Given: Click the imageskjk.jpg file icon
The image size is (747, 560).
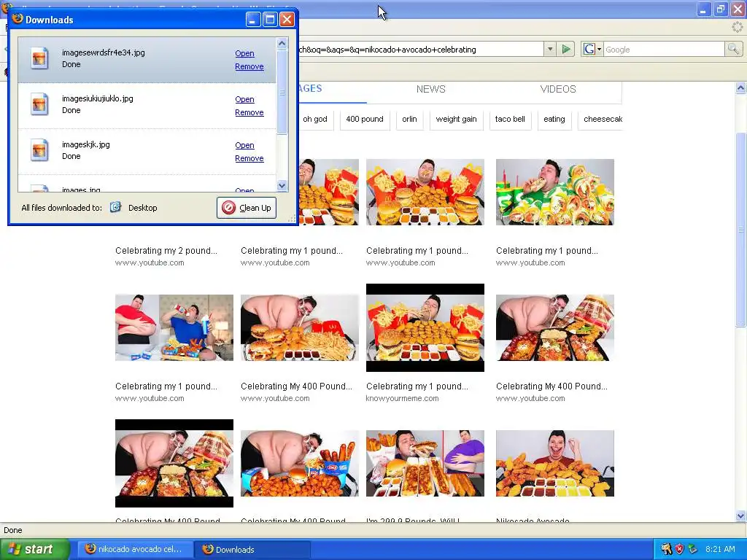Looking at the screenshot, I should pyautogui.click(x=39, y=150).
